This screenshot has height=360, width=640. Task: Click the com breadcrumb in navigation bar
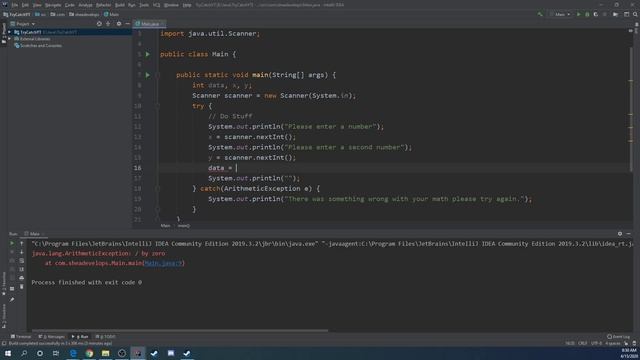[x=58, y=14]
